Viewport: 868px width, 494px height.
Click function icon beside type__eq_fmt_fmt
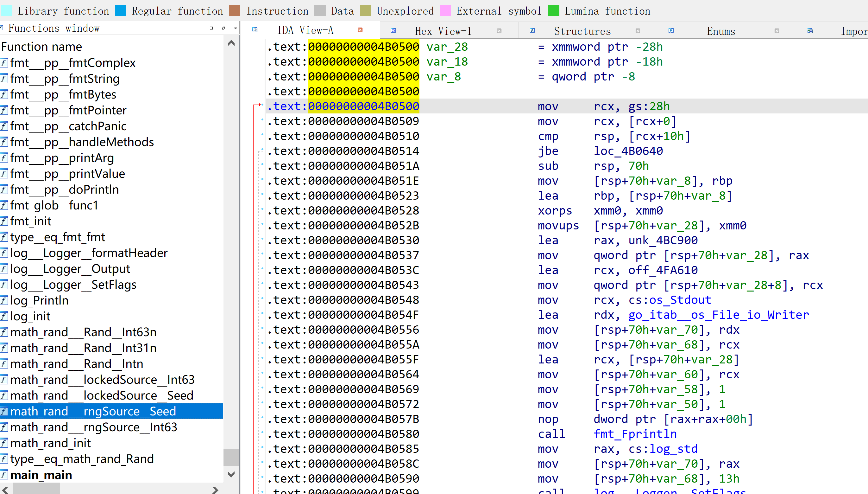coord(4,237)
